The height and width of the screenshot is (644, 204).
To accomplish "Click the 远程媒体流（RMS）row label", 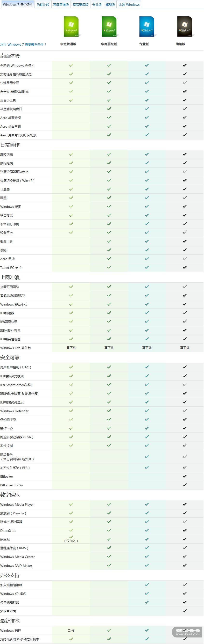I will pos(14,548).
